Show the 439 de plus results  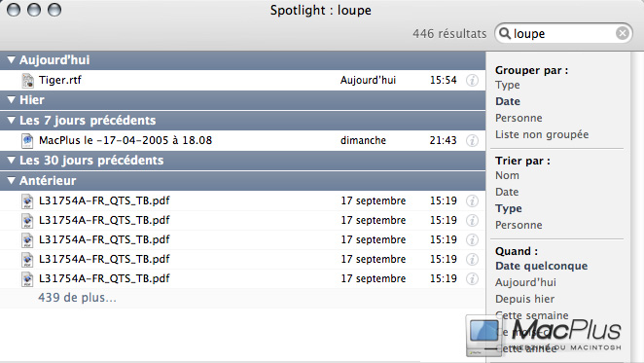click(77, 297)
